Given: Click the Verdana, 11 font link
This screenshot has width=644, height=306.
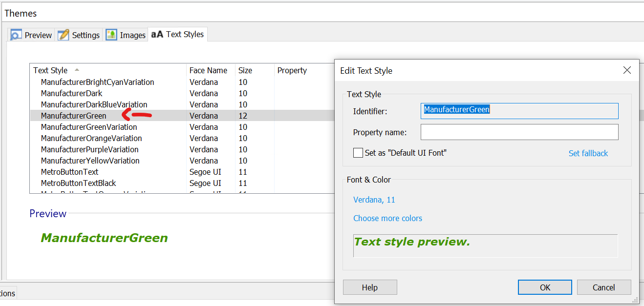Looking at the screenshot, I should point(374,200).
